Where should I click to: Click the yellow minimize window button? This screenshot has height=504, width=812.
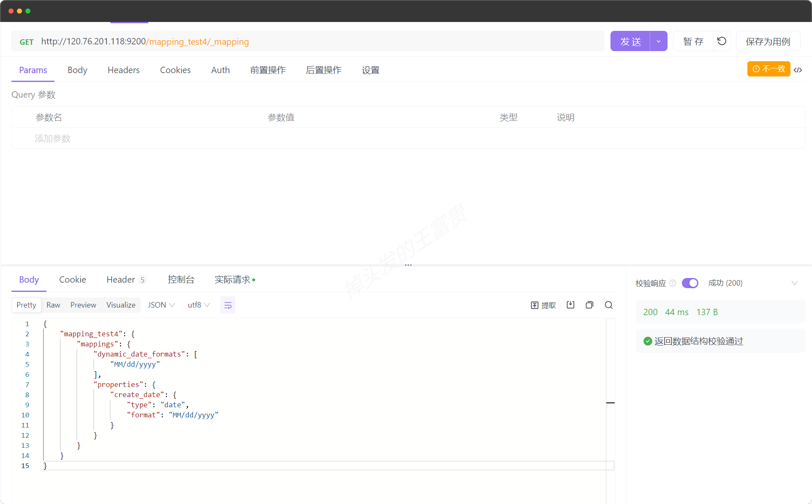pyautogui.click(x=19, y=11)
